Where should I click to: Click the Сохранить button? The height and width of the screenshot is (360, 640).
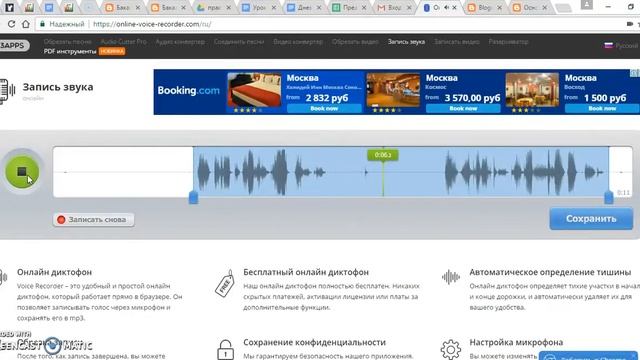pyautogui.click(x=591, y=219)
